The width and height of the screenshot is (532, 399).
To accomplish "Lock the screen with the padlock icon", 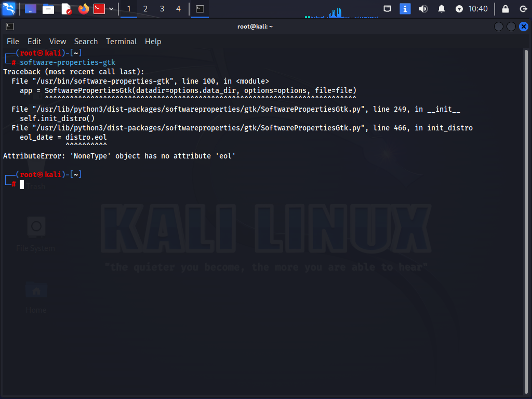I will coord(505,9).
